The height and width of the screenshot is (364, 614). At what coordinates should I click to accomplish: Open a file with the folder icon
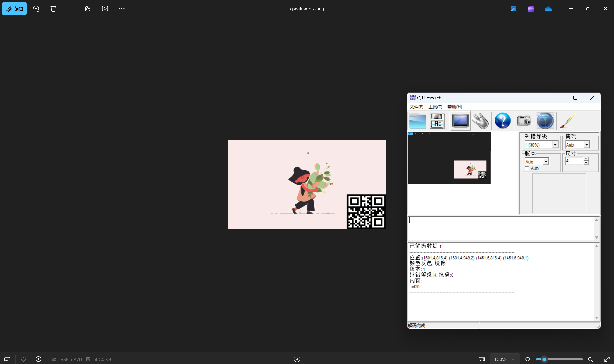point(418,121)
